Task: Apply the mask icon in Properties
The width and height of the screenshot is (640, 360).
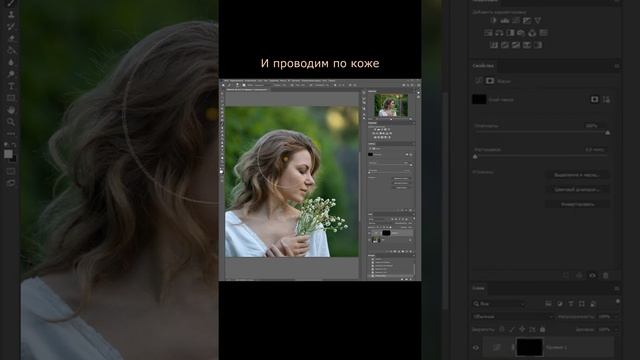Action: (579, 276)
